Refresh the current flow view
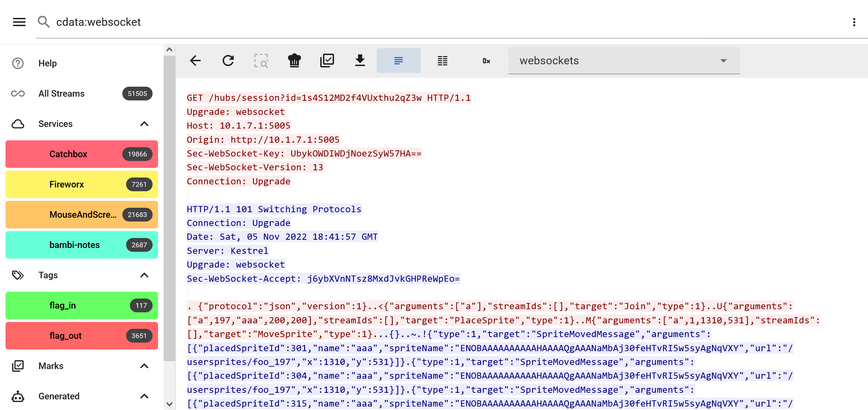The height and width of the screenshot is (410, 868). (228, 61)
